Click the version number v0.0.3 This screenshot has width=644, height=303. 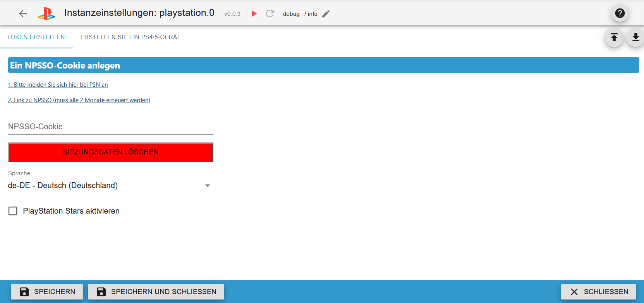(x=232, y=14)
